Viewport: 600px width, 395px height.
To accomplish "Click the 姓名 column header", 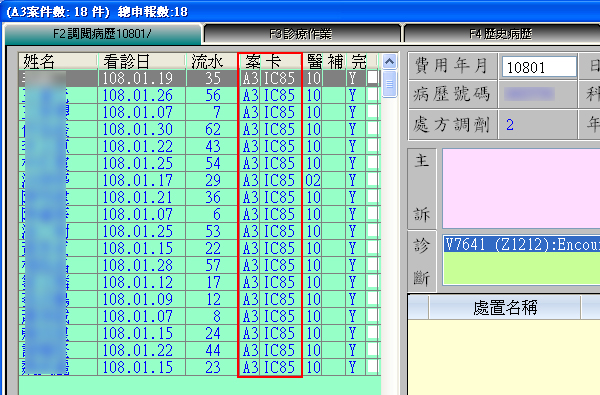I will [x=58, y=61].
